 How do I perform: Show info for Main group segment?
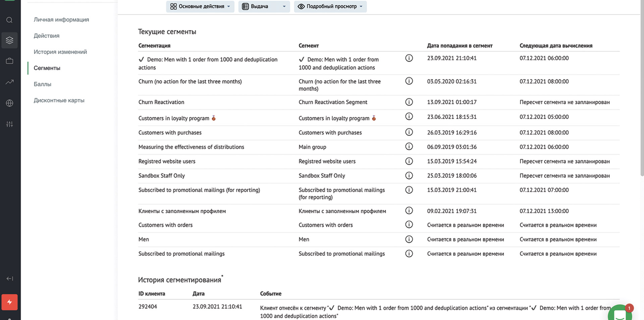point(409,146)
